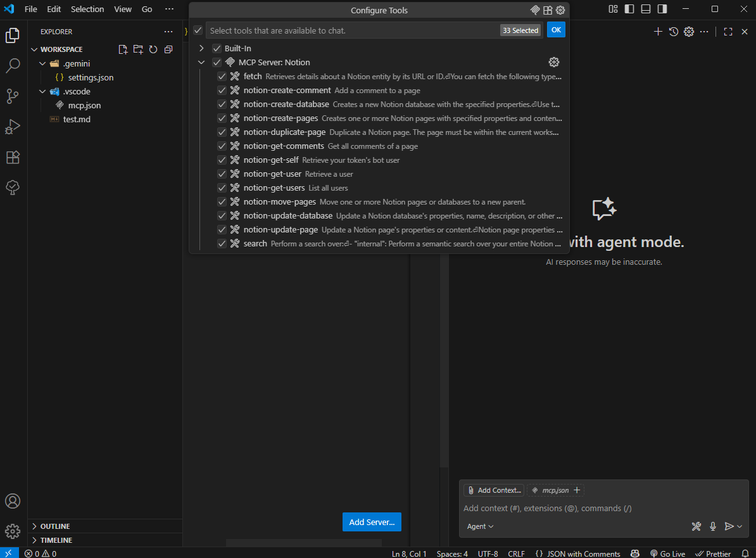Click New Folder icon in Explorer
The width and height of the screenshot is (756, 558).
(138, 49)
